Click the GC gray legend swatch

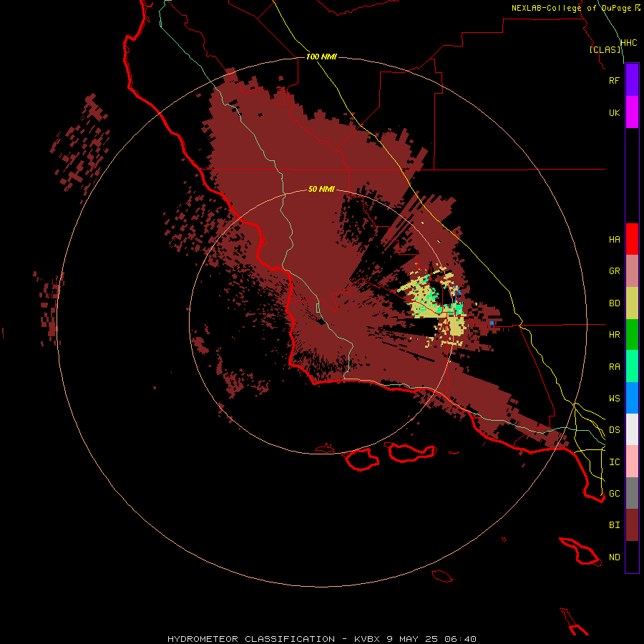pos(632,493)
